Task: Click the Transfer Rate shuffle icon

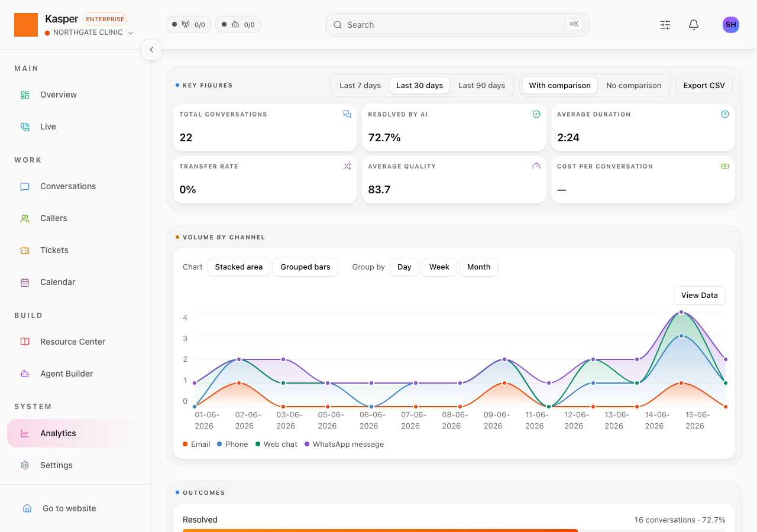Action: pos(347,166)
